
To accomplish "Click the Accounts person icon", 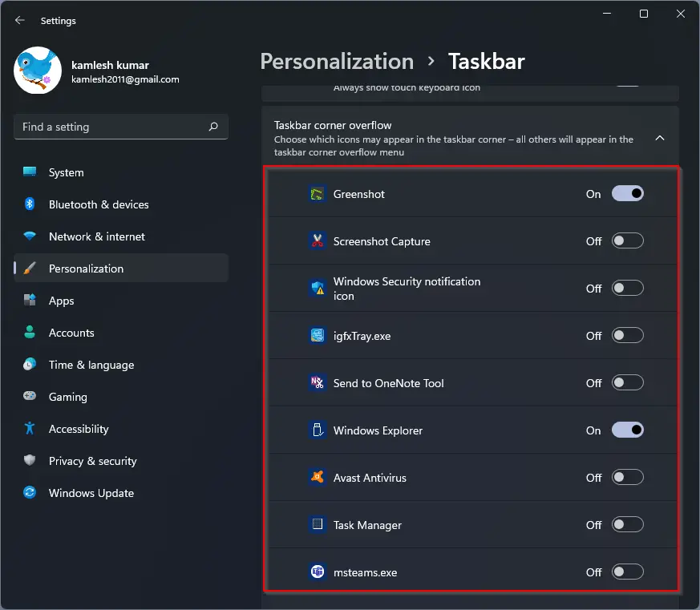I will (30, 333).
